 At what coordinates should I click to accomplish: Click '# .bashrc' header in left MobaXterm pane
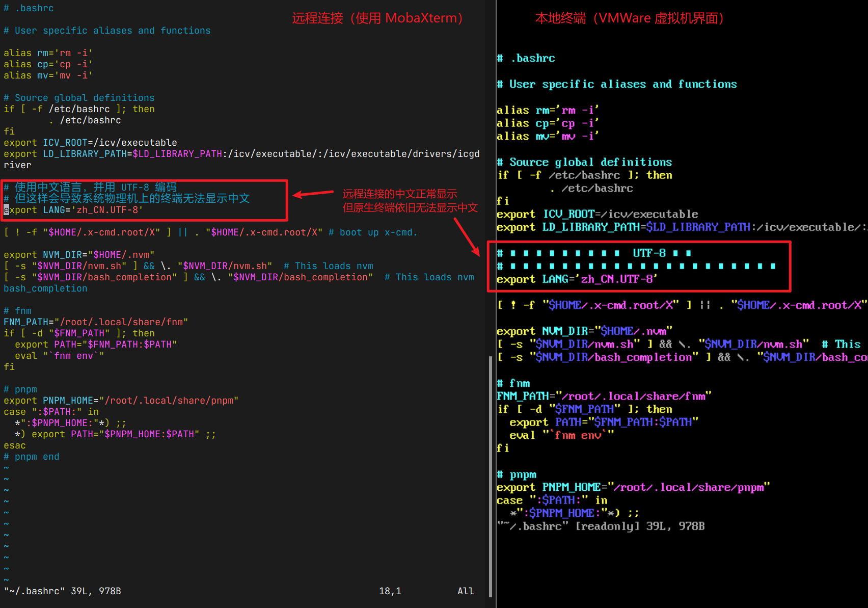(29, 8)
